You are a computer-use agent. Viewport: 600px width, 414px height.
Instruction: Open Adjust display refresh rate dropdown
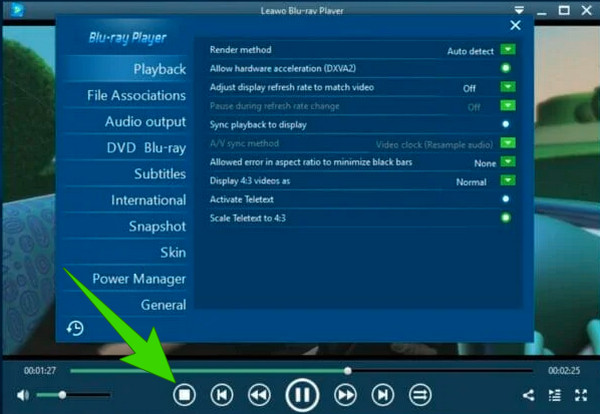508,87
